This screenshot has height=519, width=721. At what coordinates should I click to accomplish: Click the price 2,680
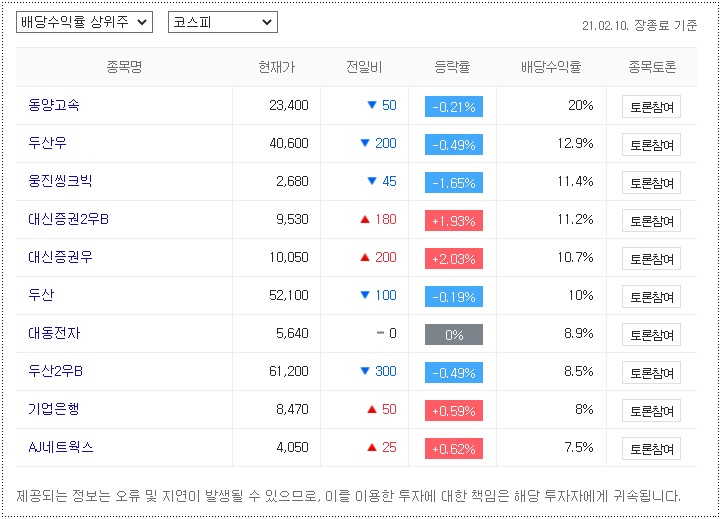click(292, 182)
